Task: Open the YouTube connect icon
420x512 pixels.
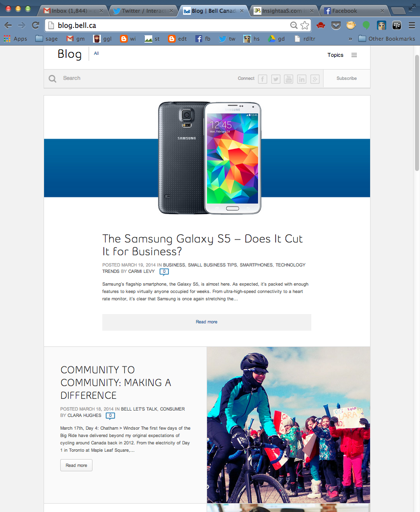Action: [288, 79]
